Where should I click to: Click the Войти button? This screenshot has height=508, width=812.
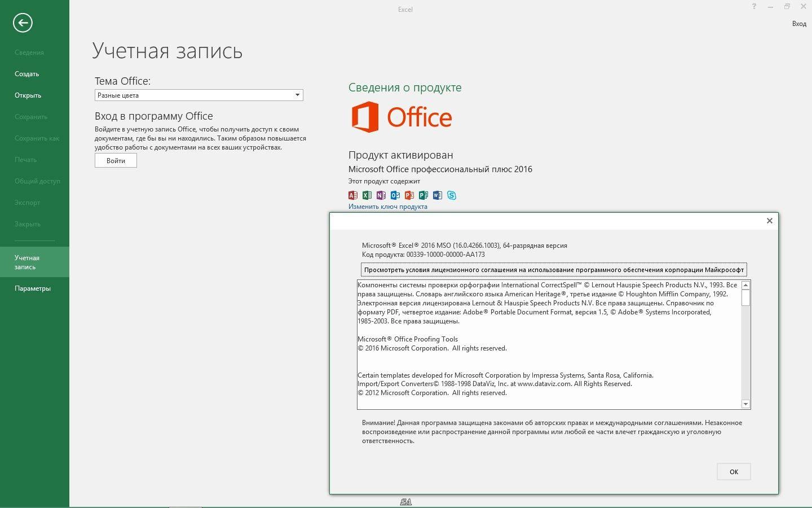point(116,160)
